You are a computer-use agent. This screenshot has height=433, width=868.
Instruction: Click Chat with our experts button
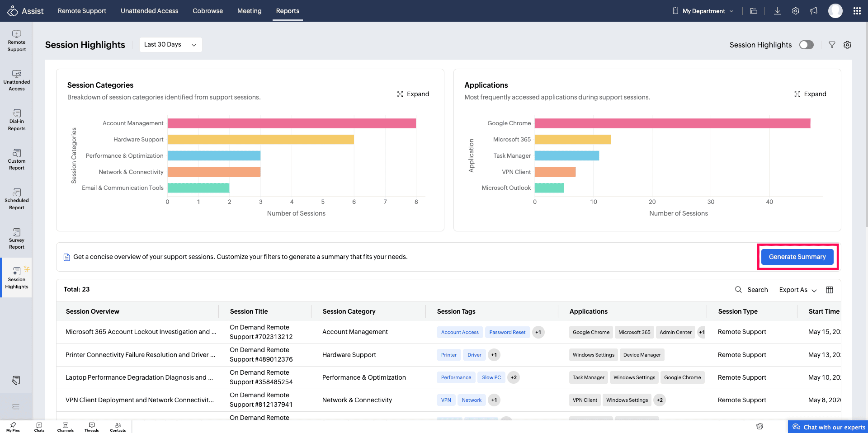pyautogui.click(x=828, y=427)
